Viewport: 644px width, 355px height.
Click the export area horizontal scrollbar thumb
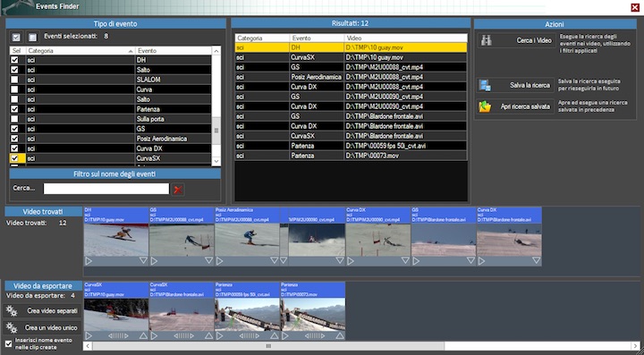point(268,346)
